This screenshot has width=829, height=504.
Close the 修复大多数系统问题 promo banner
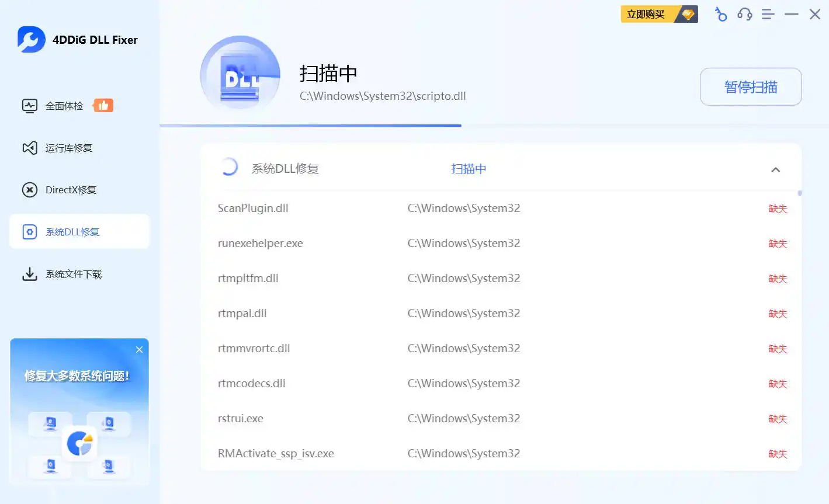pyautogui.click(x=139, y=350)
